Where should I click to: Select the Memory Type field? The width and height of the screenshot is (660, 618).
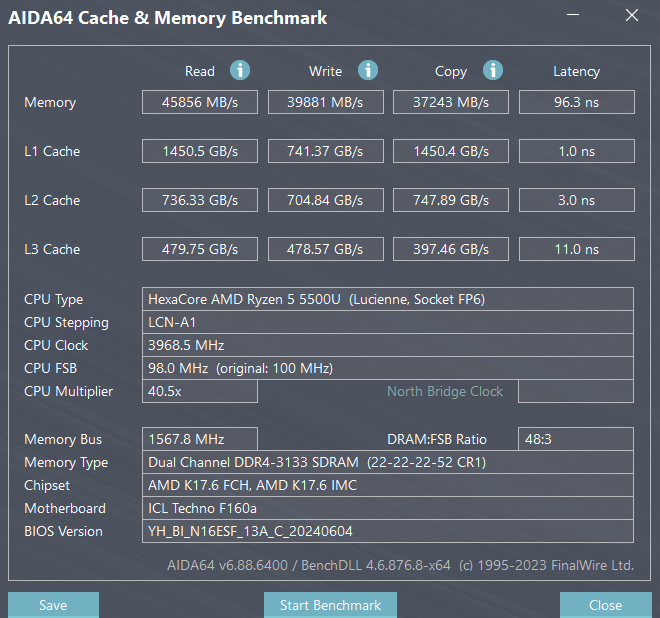[388, 462]
